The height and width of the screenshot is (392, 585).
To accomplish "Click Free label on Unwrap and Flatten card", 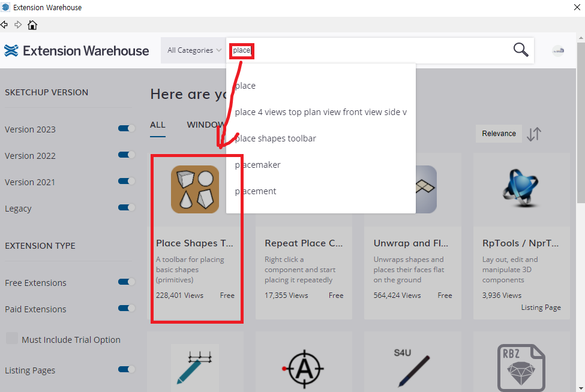I will tap(445, 295).
